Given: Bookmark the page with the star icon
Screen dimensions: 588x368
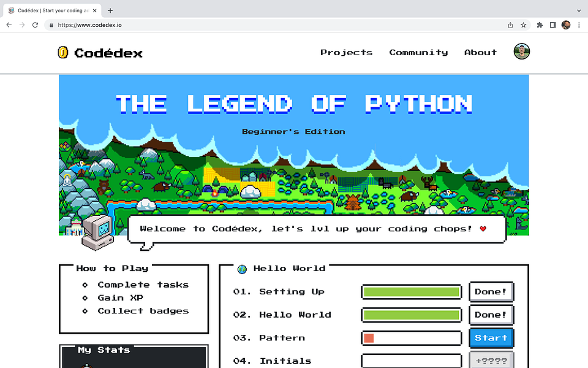Looking at the screenshot, I should (x=522, y=25).
